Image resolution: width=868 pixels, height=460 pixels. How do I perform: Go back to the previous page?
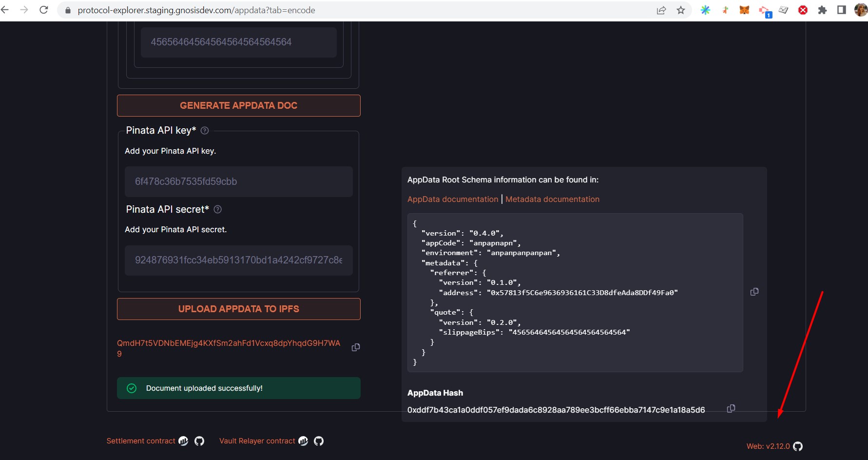click(5, 10)
